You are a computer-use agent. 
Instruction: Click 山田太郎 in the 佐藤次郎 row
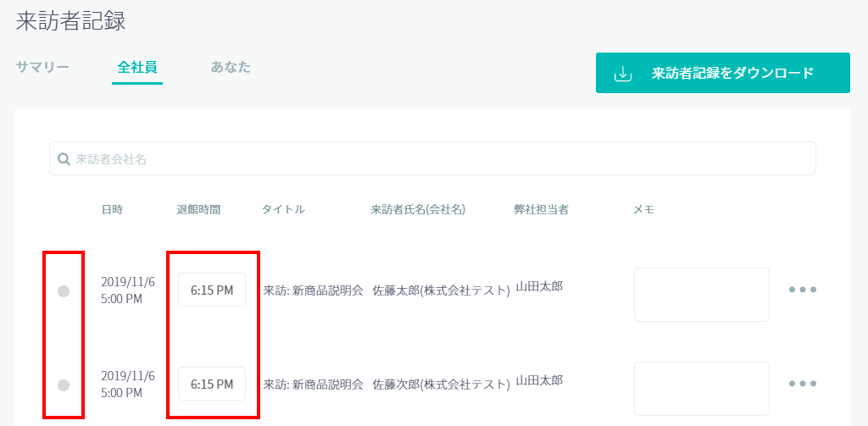(x=540, y=380)
